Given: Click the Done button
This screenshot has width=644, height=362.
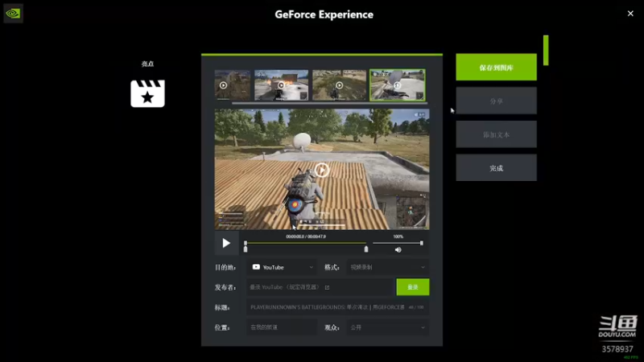Looking at the screenshot, I should click(x=496, y=168).
